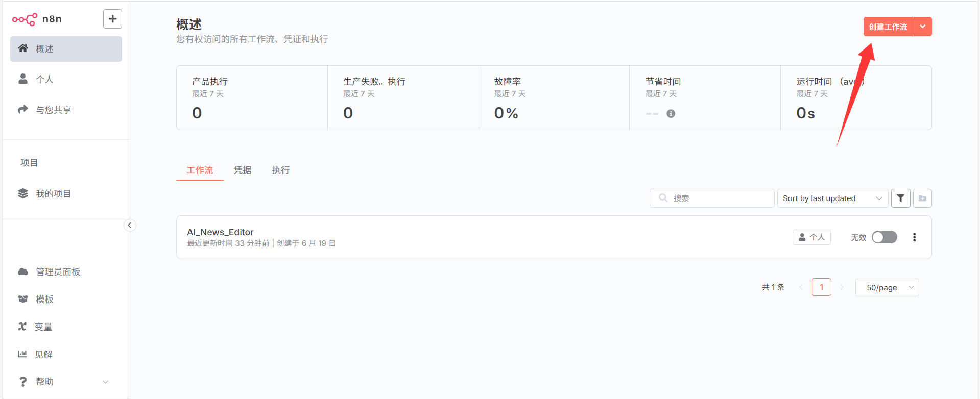This screenshot has height=399, width=980.
Task: Open the 50/page page size dropdown
Action: (887, 288)
